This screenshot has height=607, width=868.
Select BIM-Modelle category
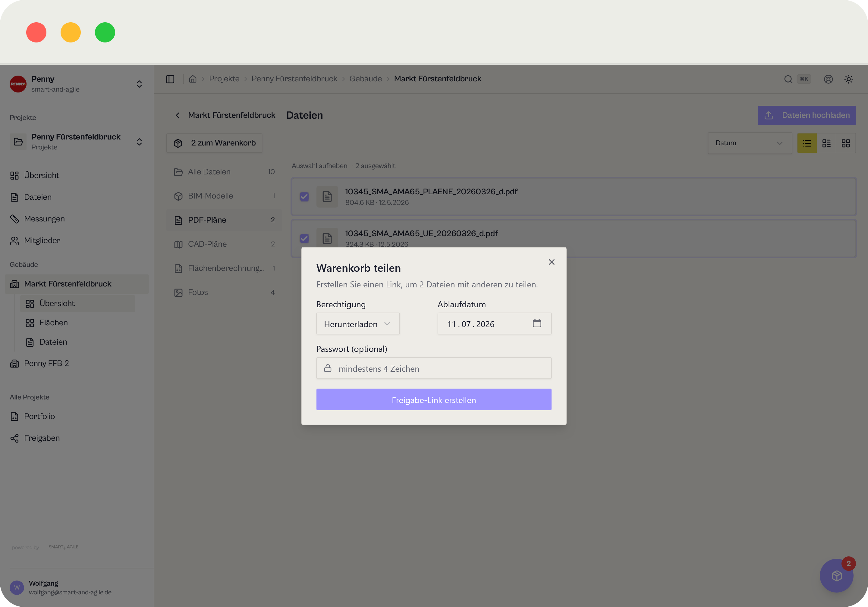pos(224,196)
